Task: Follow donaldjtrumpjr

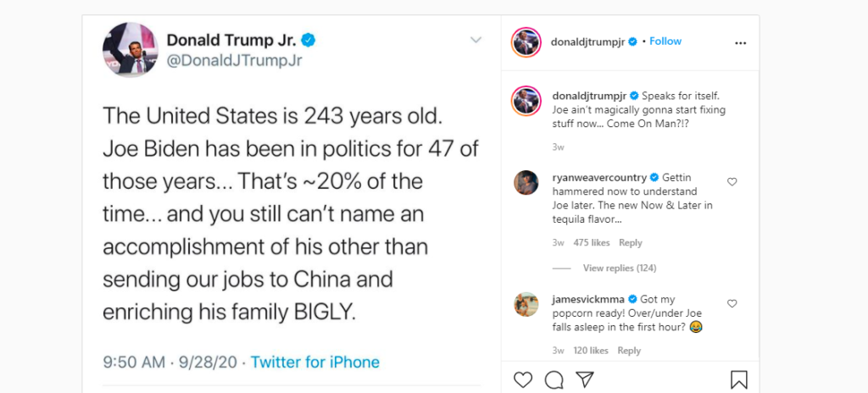Action: (665, 42)
